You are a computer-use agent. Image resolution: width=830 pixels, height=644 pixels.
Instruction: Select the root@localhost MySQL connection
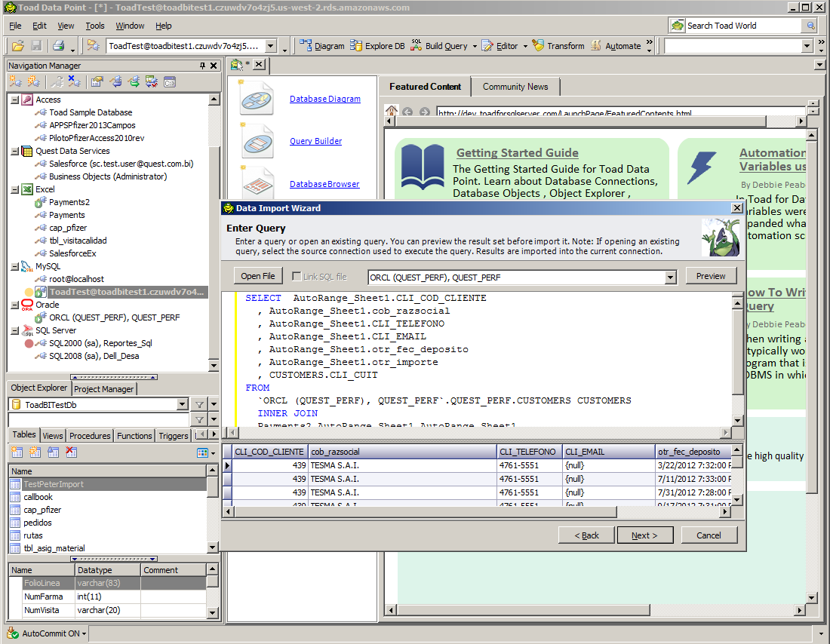76,280
